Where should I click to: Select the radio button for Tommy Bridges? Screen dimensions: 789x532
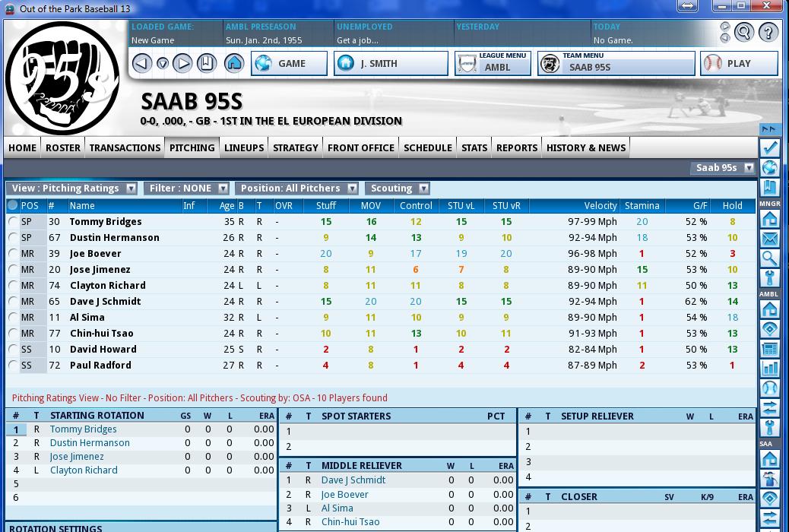coord(13,221)
